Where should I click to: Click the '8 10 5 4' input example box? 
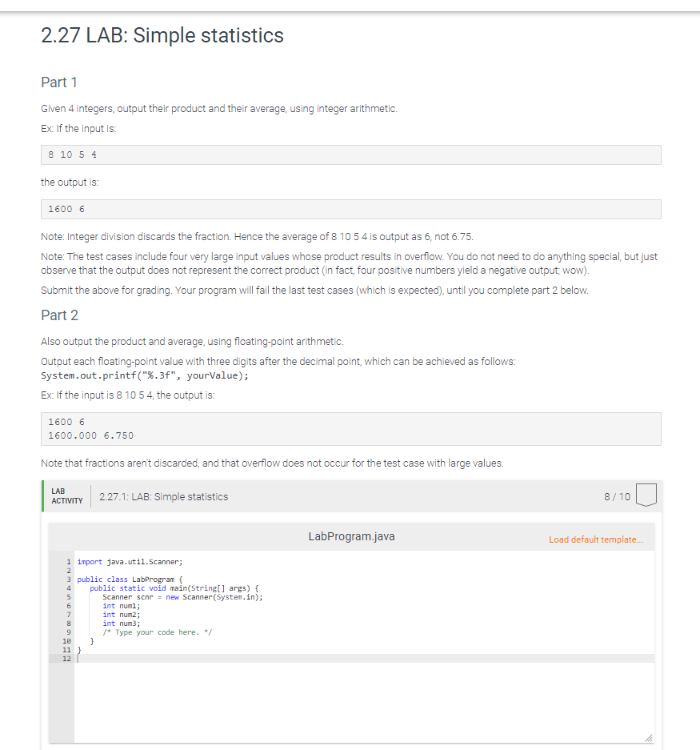coord(351,155)
